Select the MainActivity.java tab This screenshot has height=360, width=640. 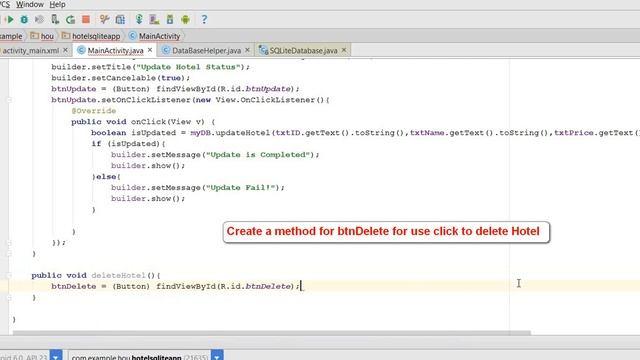[x=116, y=51]
